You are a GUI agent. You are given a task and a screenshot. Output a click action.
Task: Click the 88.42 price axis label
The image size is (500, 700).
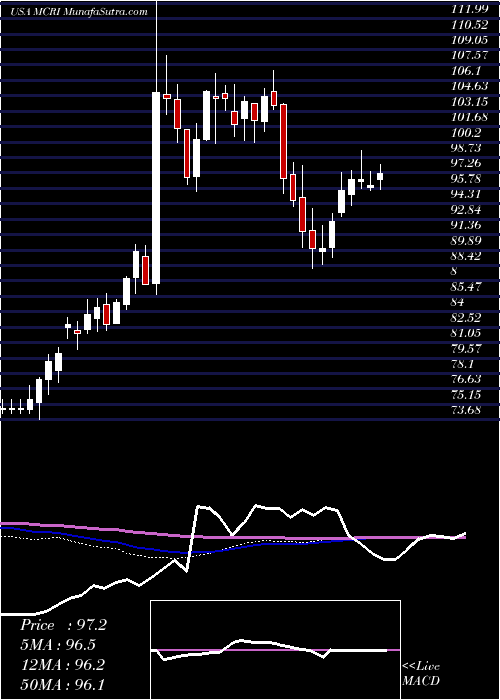pos(467,256)
